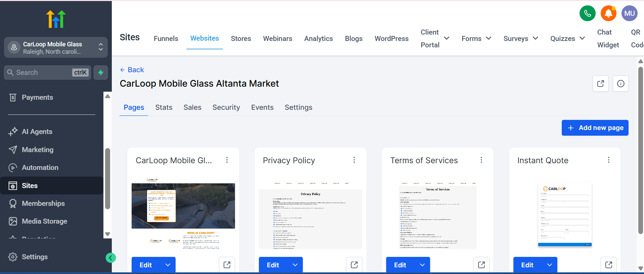Open the Stores tab

pyautogui.click(x=241, y=39)
